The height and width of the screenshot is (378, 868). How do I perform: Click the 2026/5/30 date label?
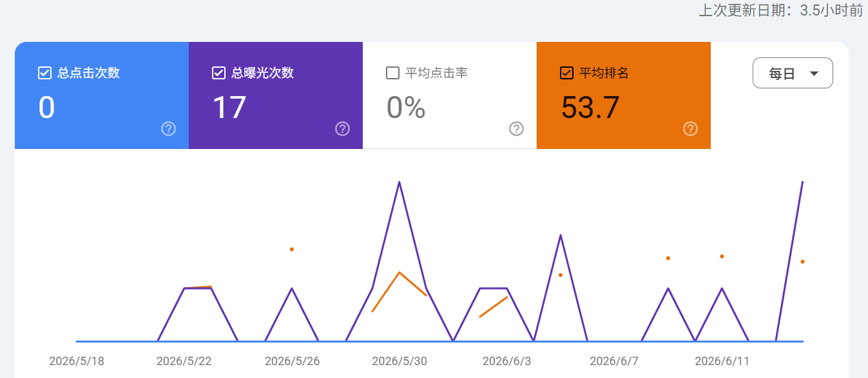click(x=400, y=361)
